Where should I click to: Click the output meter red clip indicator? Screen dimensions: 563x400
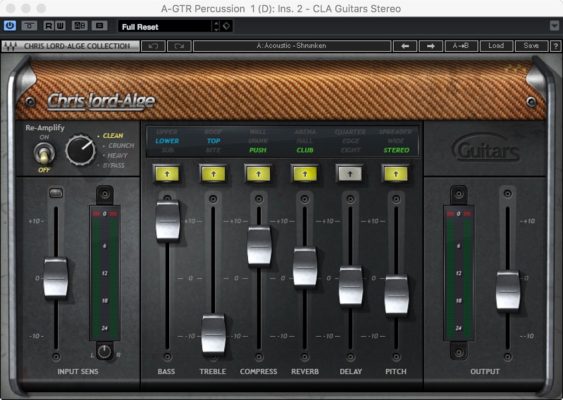click(x=459, y=214)
